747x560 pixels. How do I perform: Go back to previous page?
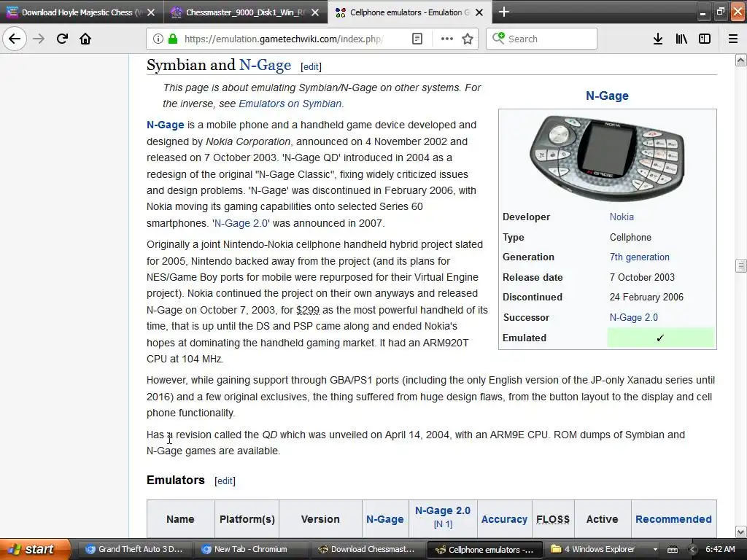(x=15, y=39)
